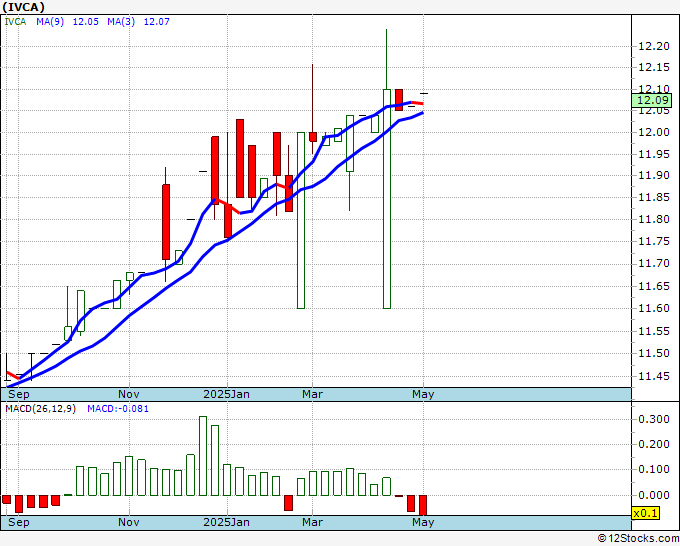This screenshot has width=680, height=546.
Task: Click the 11.75 price axis label
Action: (x=654, y=242)
